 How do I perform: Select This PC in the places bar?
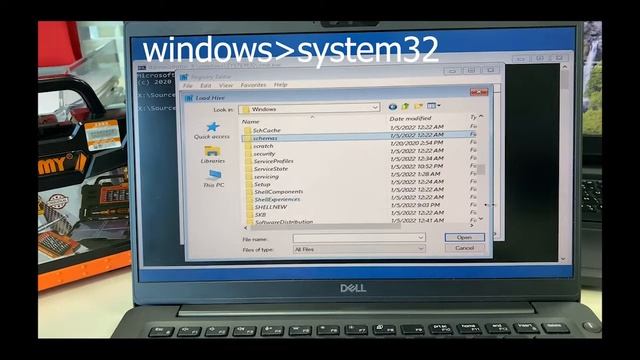pyautogui.click(x=213, y=179)
